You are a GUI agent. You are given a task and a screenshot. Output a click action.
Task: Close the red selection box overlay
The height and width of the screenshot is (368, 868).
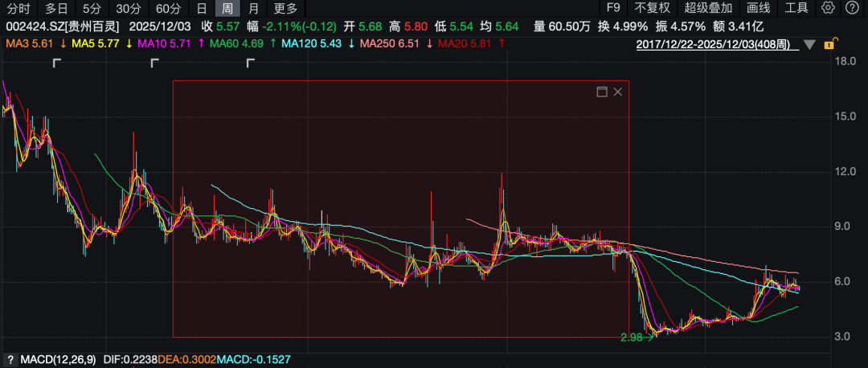618,92
